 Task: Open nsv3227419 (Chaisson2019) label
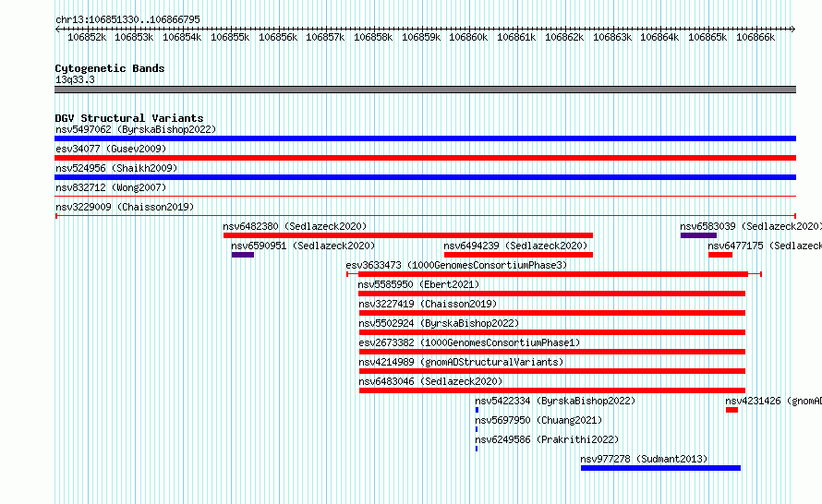tap(428, 304)
